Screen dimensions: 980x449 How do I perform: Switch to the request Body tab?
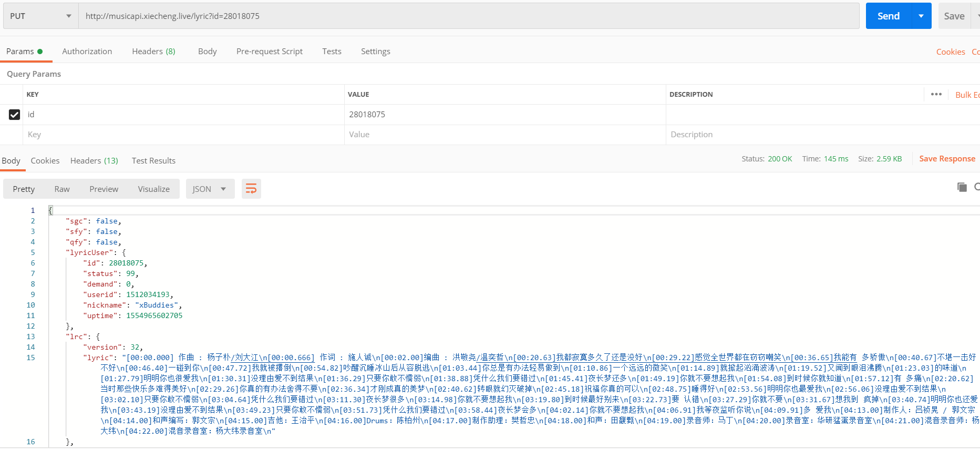[x=208, y=52]
